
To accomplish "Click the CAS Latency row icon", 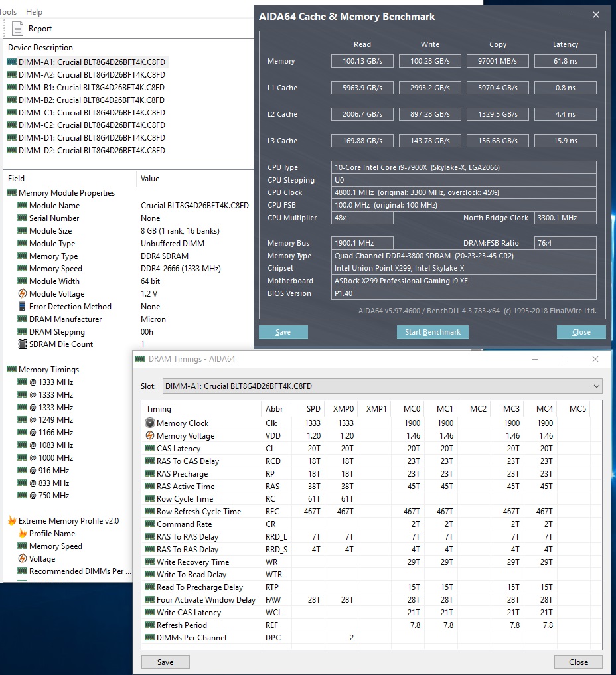I will 150,448.
